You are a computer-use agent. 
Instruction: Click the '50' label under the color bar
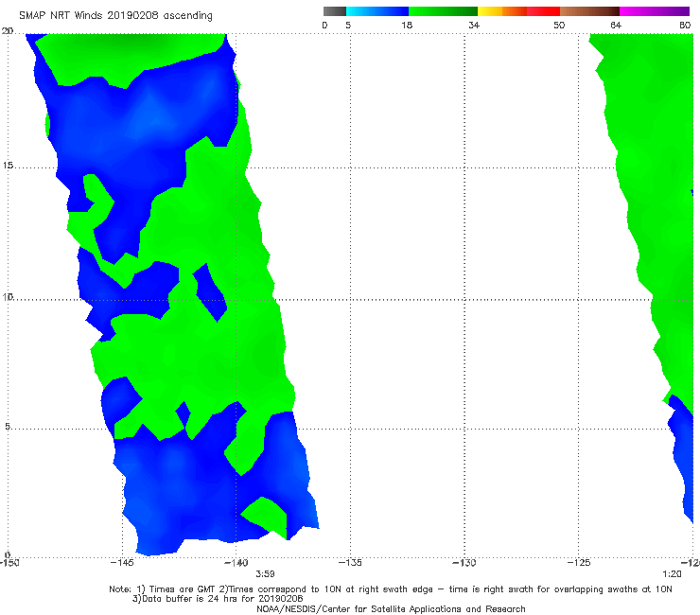(x=559, y=25)
